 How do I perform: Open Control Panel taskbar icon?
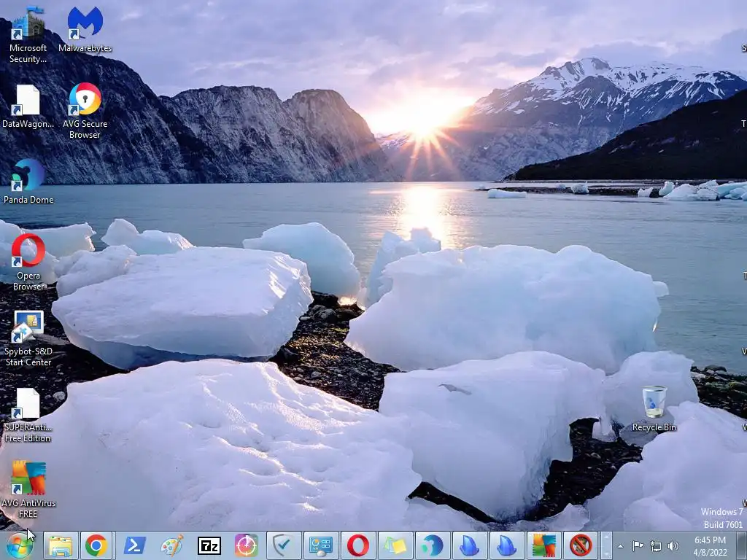tap(321, 545)
